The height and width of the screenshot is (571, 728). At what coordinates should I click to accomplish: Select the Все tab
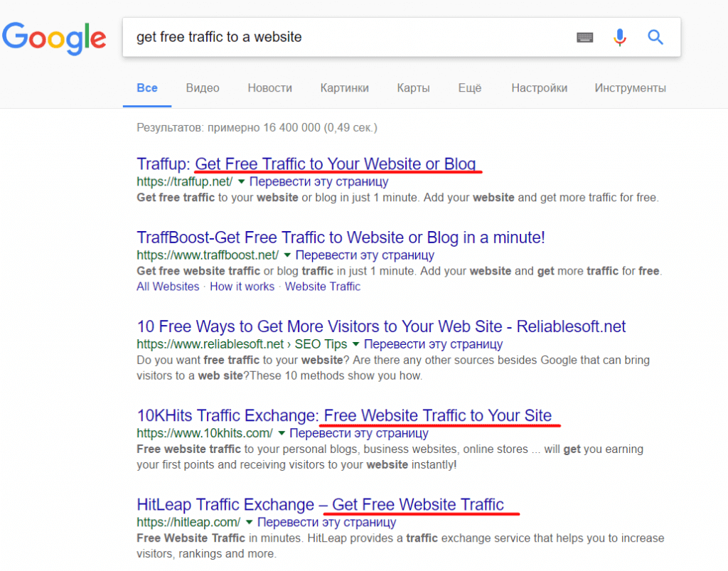click(147, 88)
